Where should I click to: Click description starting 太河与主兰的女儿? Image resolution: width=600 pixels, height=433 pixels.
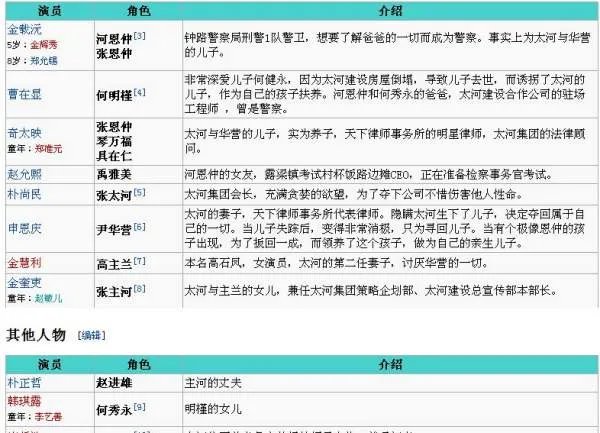pyautogui.click(x=371, y=291)
